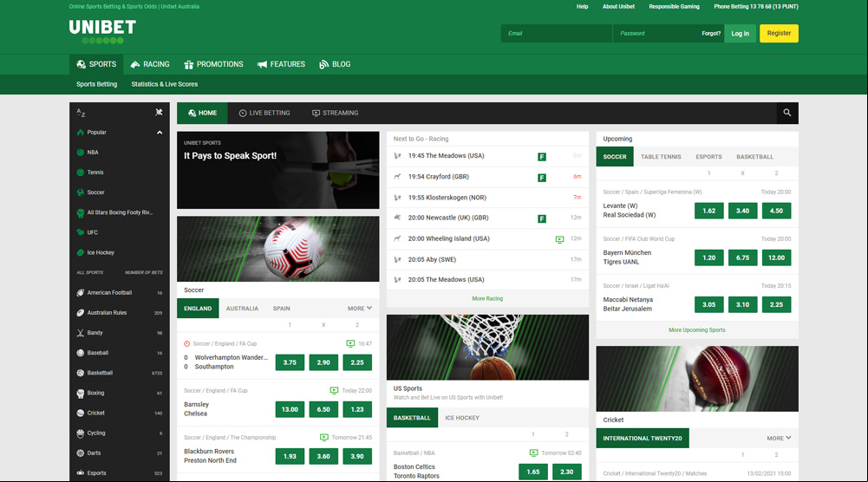Click the Bandy sticks icon
The width and height of the screenshot is (868, 482).
click(x=81, y=333)
